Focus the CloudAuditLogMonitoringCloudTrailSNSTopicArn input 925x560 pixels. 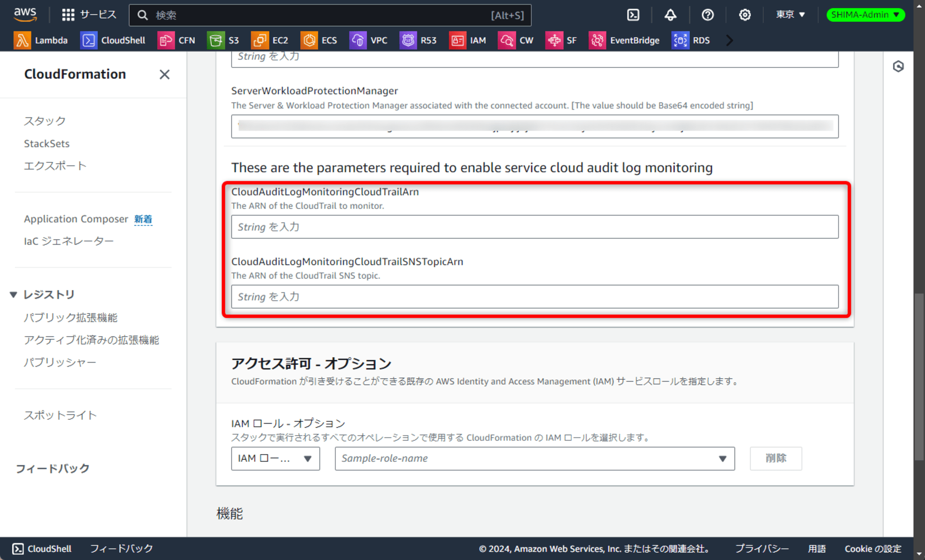coord(535,296)
